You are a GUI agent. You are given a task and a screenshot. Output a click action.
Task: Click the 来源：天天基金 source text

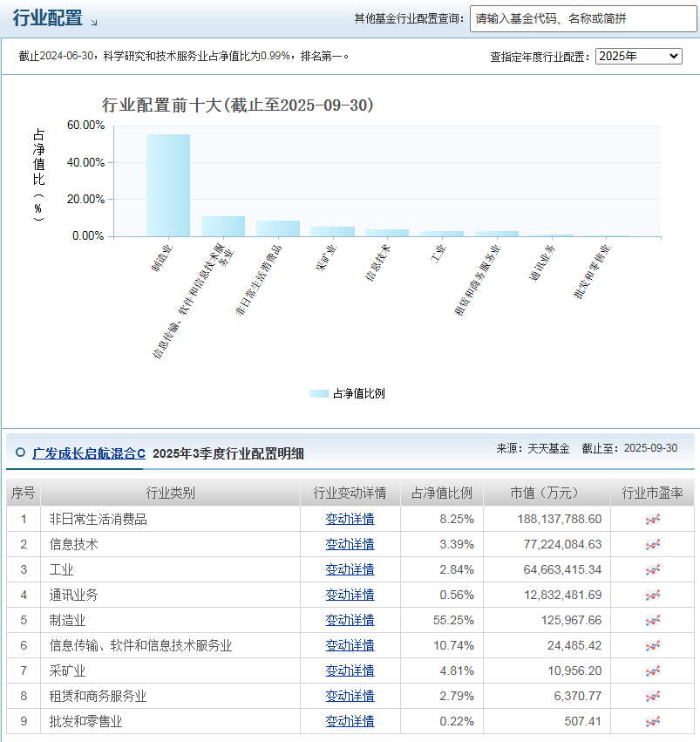point(533,448)
